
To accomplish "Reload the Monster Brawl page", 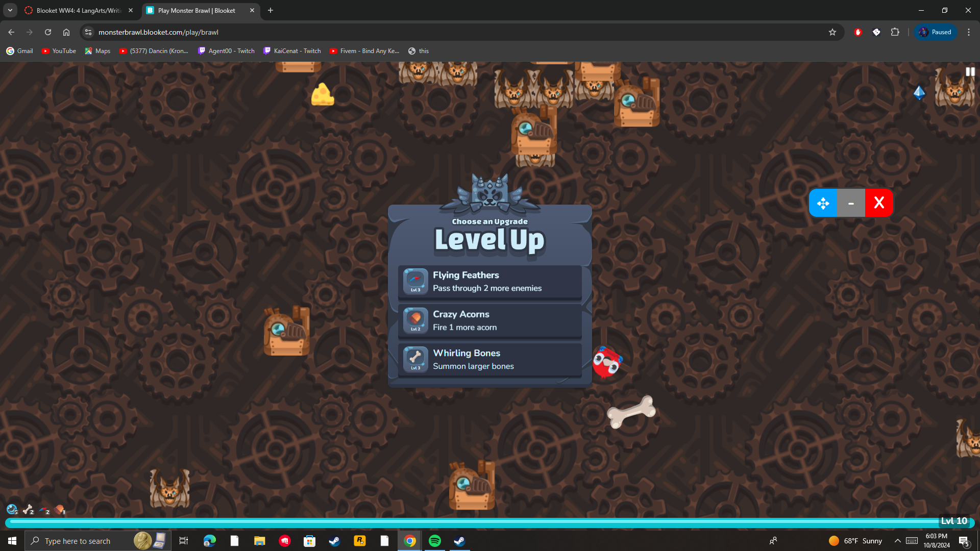I will click(48, 32).
